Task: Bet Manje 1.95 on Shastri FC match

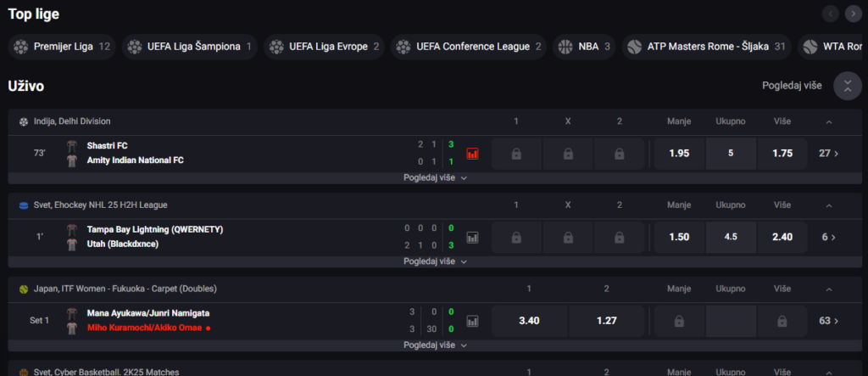Action: (x=679, y=154)
